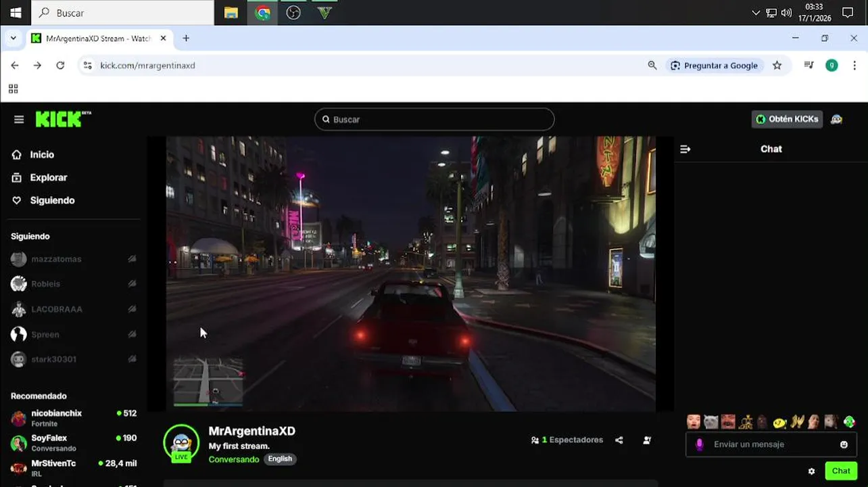Share the stream with share icon
Viewport: 868px width, 487px height.
[x=619, y=440]
